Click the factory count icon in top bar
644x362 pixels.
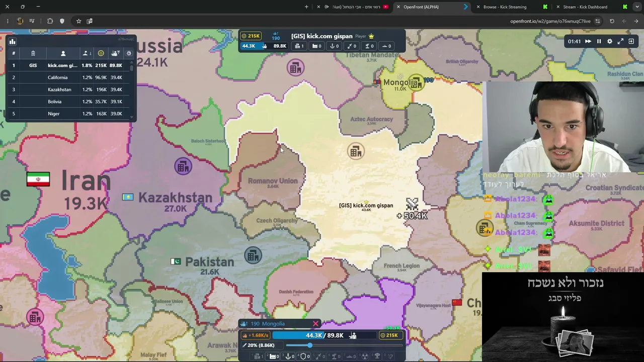(317, 46)
